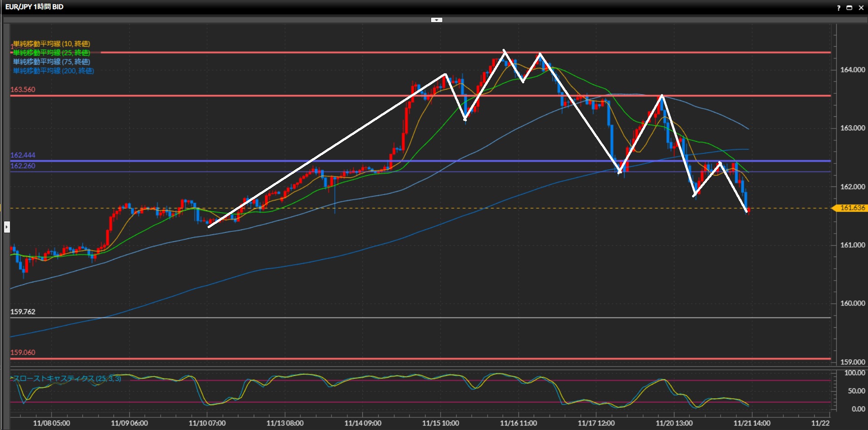Click the 11/21 14:00 time axis label

click(x=752, y=423)
